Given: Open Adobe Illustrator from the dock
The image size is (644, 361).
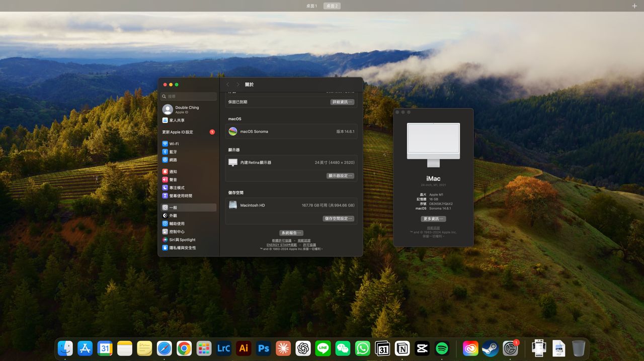Looking at the screenshot, I should pos(244,348).
